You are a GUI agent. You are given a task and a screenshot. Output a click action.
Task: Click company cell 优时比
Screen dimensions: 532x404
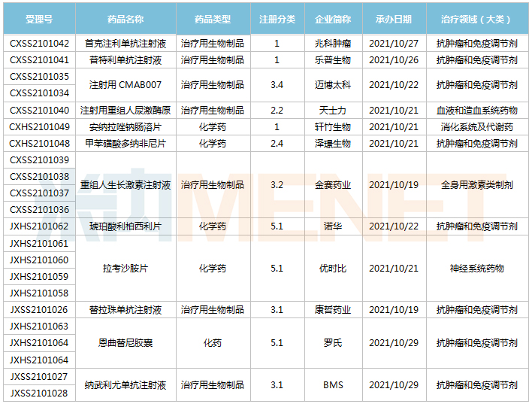point(334,269)
